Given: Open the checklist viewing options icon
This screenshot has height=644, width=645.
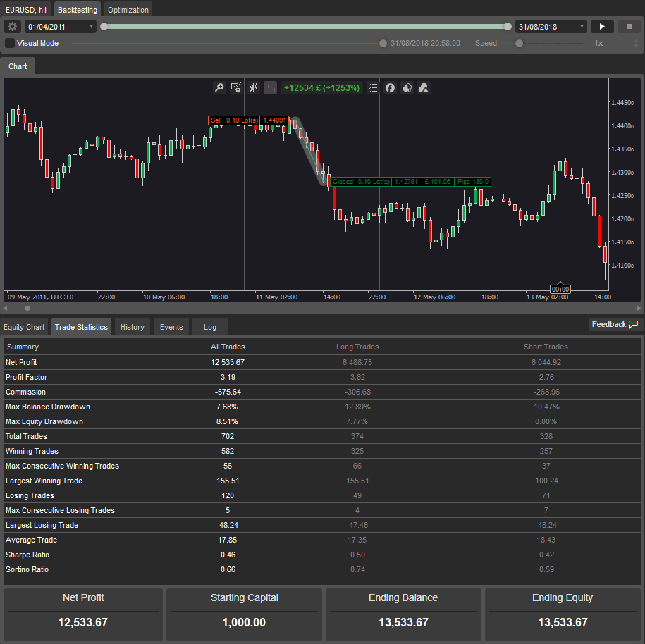Looking at the screenshot, I should [373, 87].
